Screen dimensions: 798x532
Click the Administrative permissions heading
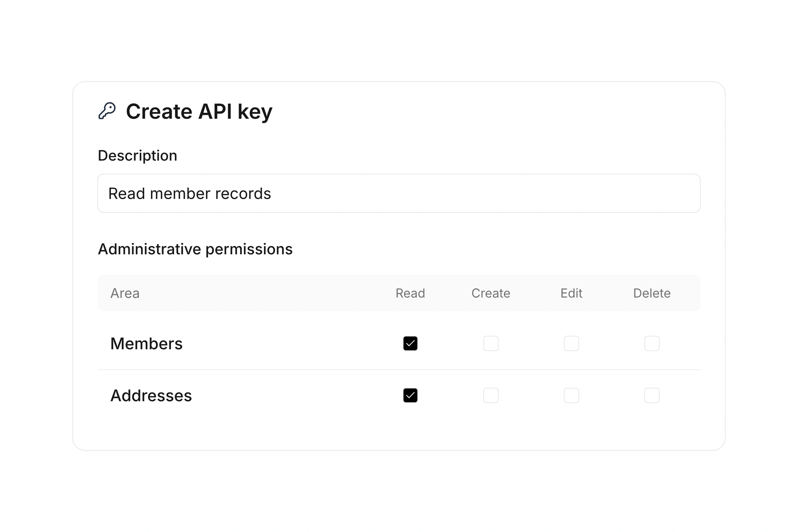[x=195, y=249]
